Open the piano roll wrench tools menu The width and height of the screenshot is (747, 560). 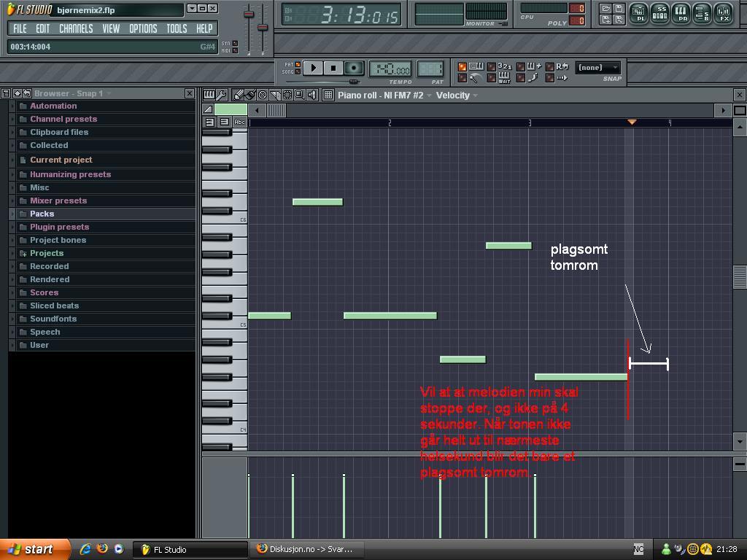click(222, 96)
